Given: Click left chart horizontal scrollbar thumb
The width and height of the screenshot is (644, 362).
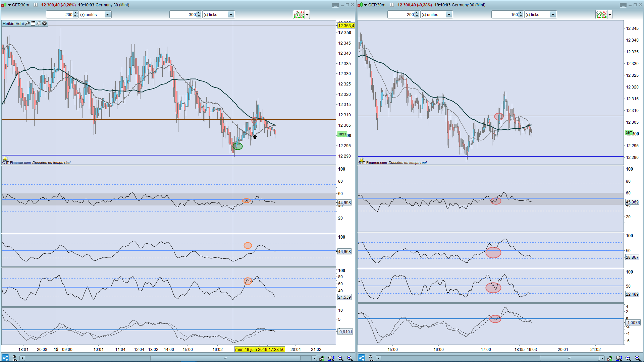Looking at the screenshot, I should coord(225,358).
